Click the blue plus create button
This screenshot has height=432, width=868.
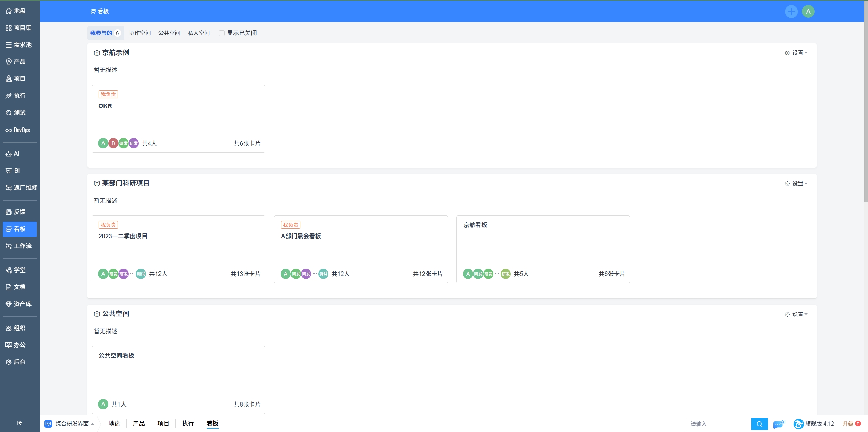791,12
